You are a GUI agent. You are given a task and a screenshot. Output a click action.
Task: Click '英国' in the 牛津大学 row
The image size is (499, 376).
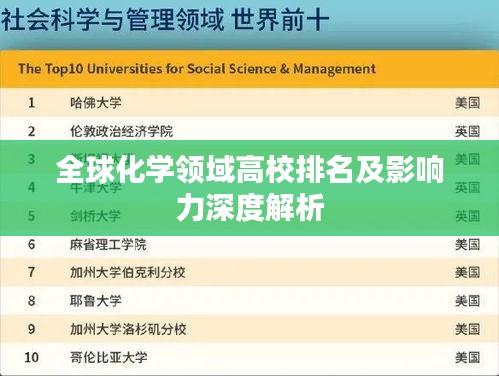467,188
